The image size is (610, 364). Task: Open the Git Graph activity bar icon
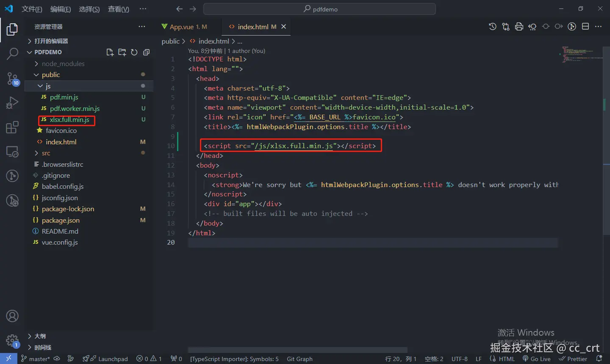pos(12,176)
